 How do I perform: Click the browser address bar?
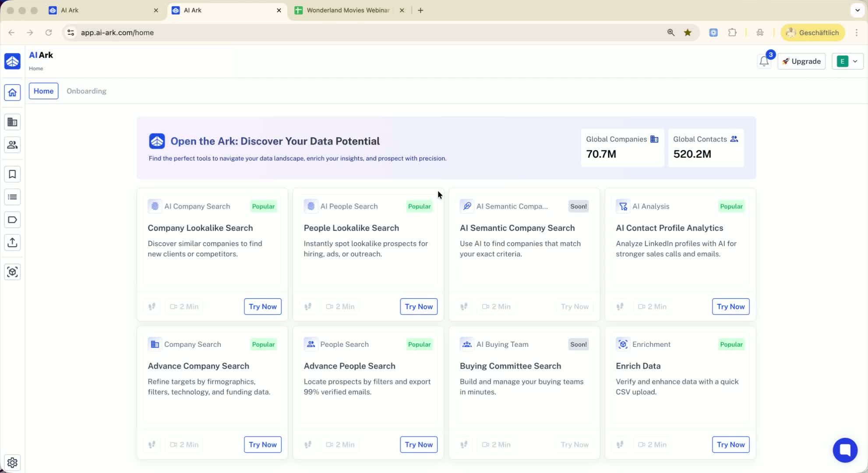[x=350, y=32]
